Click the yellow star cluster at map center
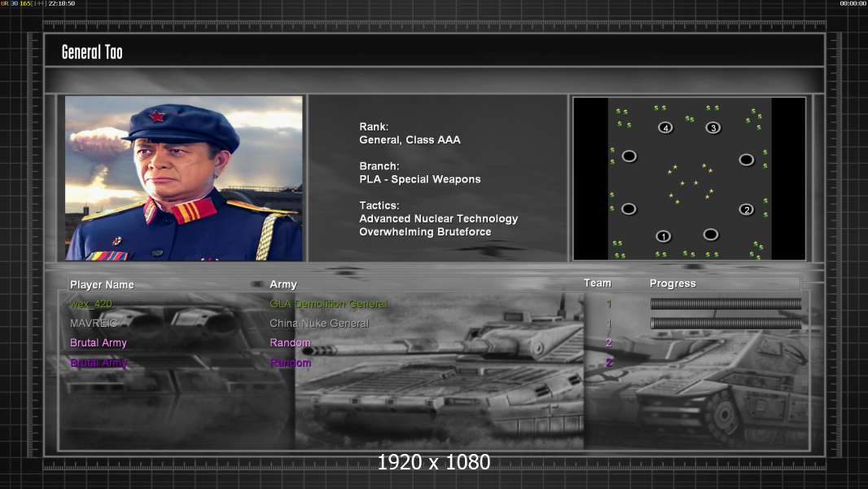868x489 pixels. [690, 183]
